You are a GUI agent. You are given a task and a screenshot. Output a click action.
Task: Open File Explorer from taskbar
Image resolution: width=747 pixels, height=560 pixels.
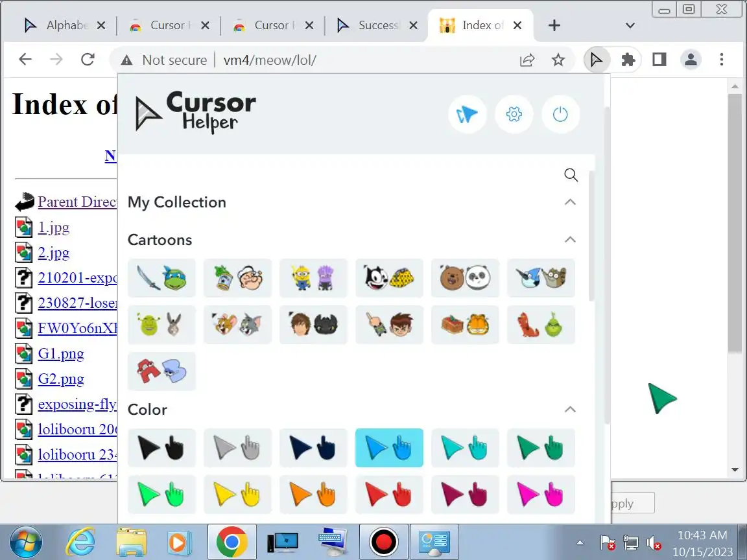132,542
